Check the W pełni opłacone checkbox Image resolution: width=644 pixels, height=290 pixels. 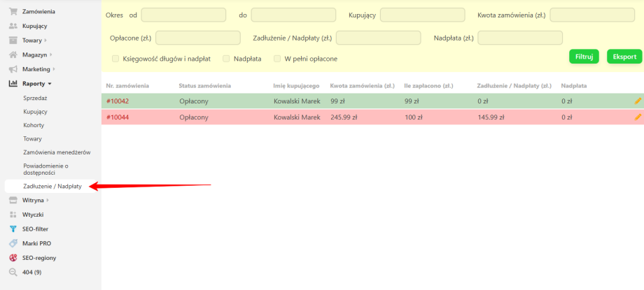(x=277, y=59)
